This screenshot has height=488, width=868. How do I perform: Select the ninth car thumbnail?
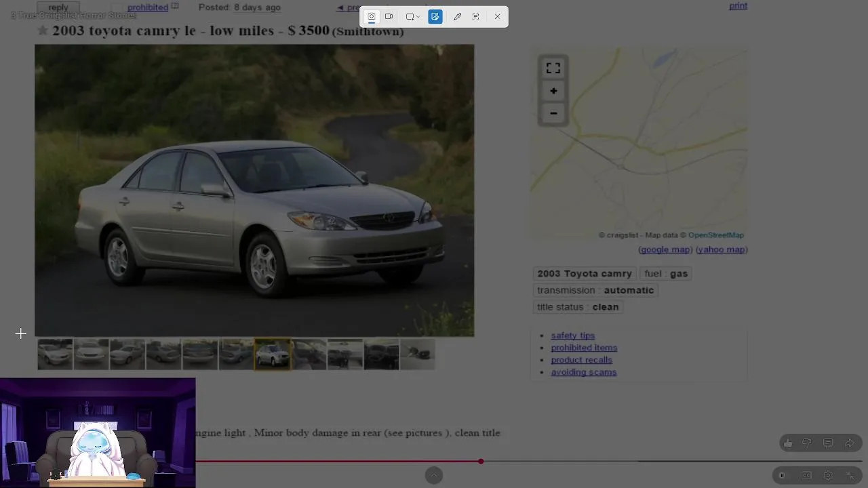click(345, 354)
